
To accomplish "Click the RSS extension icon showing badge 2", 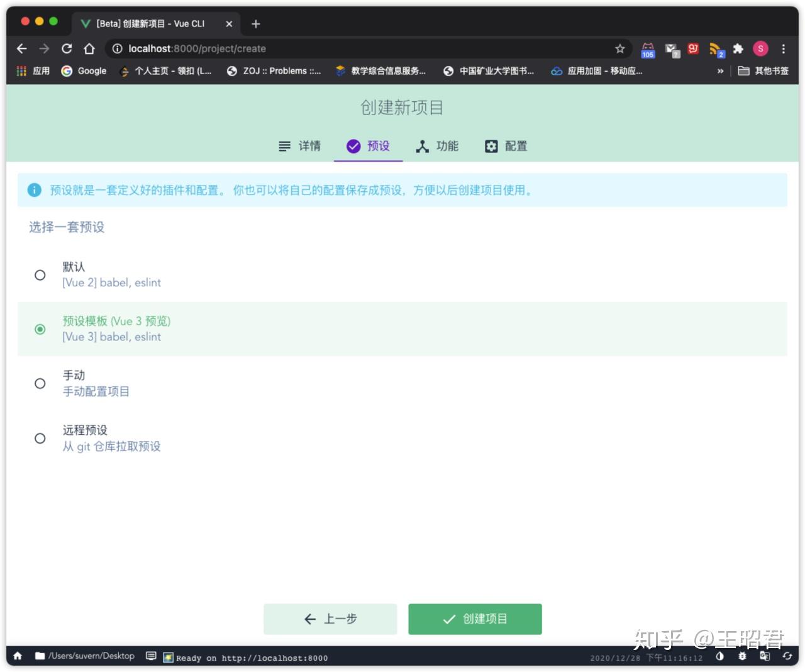I will click(715, 48).
